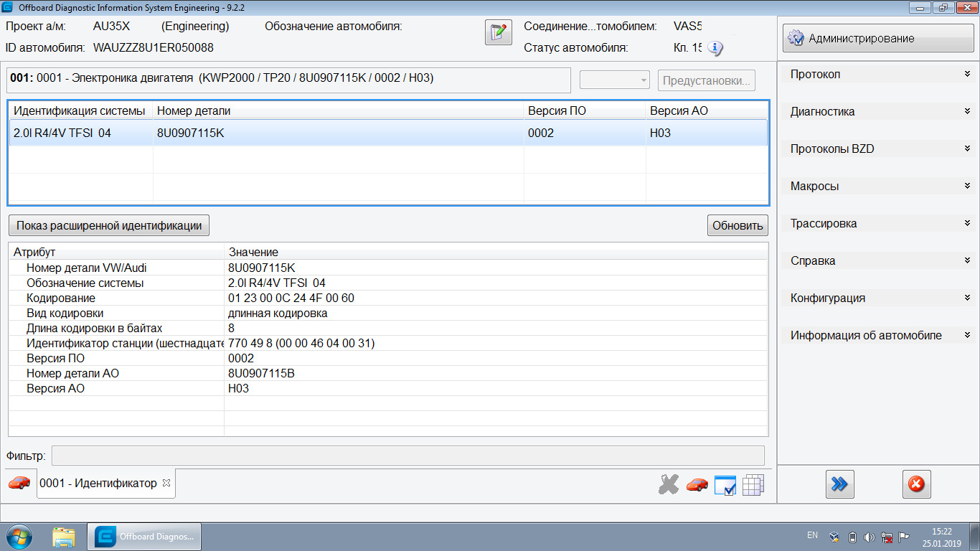Click the red car icon next to the gray tools icon
The image size is (980, 551).
697,485
